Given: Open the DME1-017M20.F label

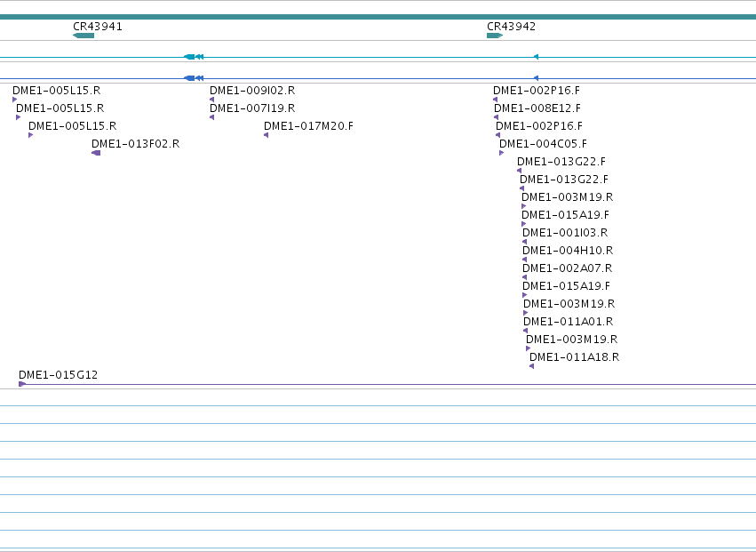Looking at the screenshot, I should coord(308,126).
